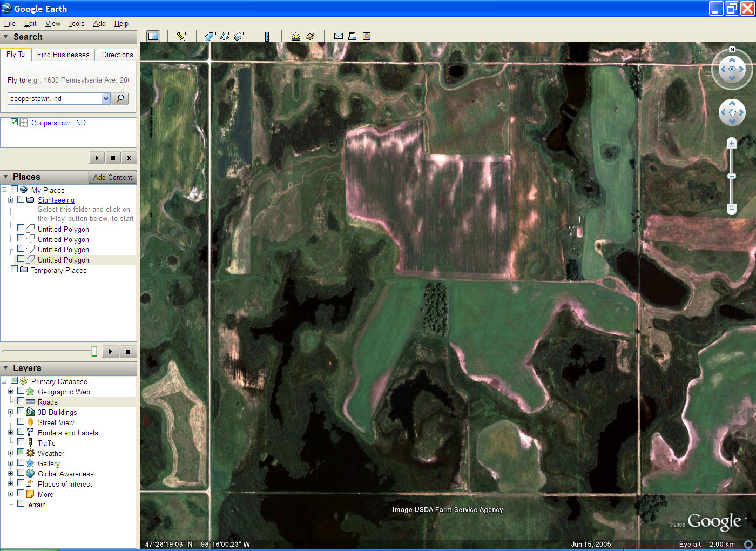Switch between Sky and Earth planet icon
This screenshot has height=551, width=756.
point(310,36)
